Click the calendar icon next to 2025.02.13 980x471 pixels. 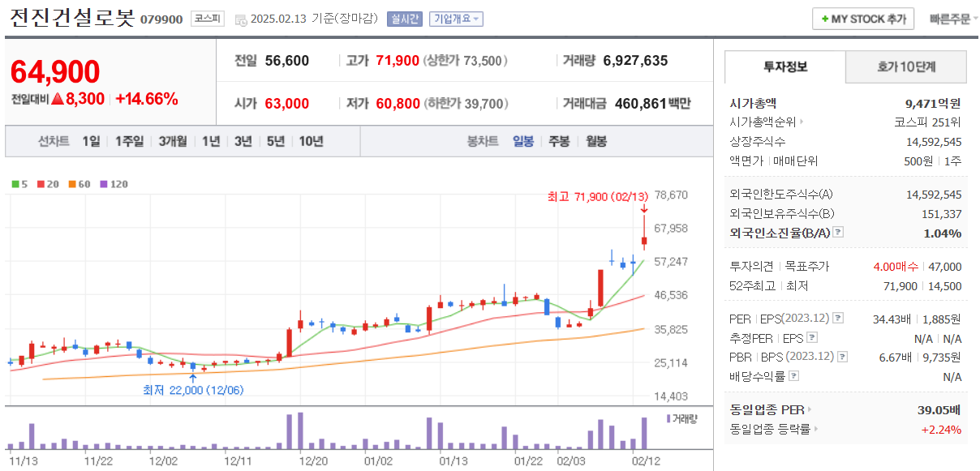(x=240, y=21)
